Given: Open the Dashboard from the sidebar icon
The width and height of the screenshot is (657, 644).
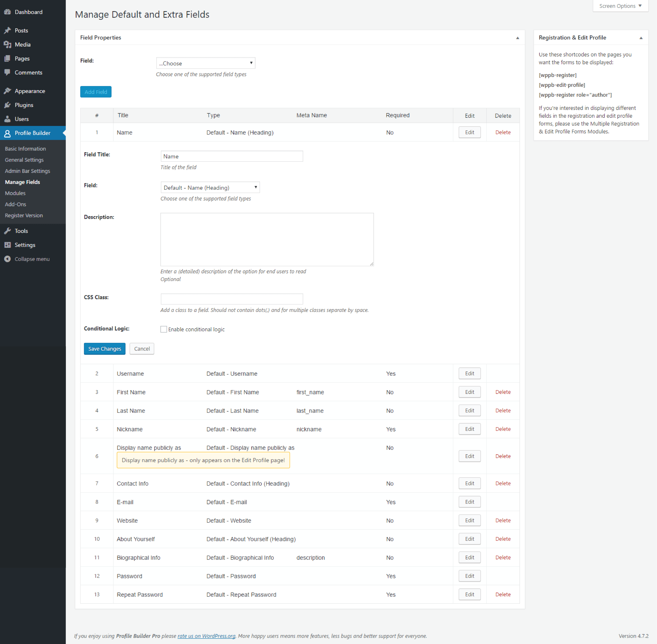Looking at the screenshot, I should coord(8,12).
